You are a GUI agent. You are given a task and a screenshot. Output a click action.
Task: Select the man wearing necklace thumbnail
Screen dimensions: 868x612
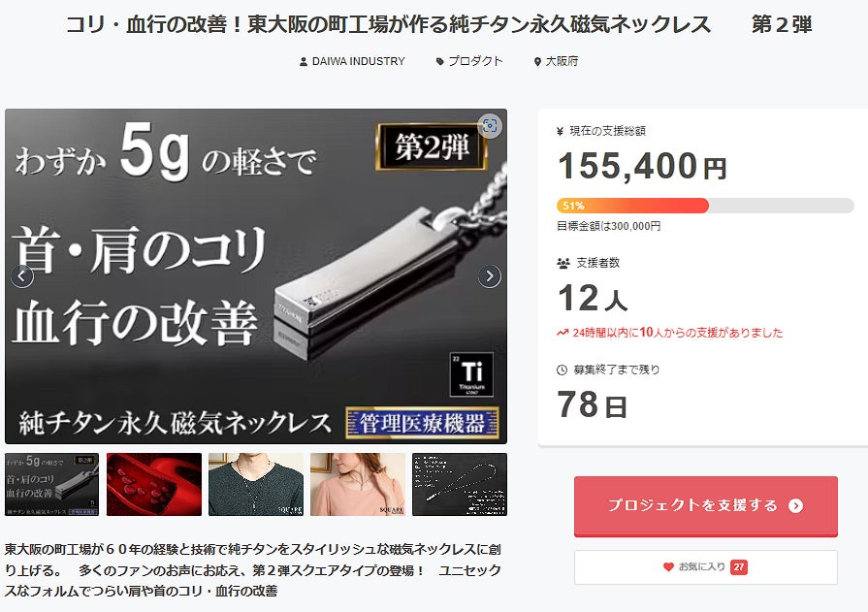(256, 485)
